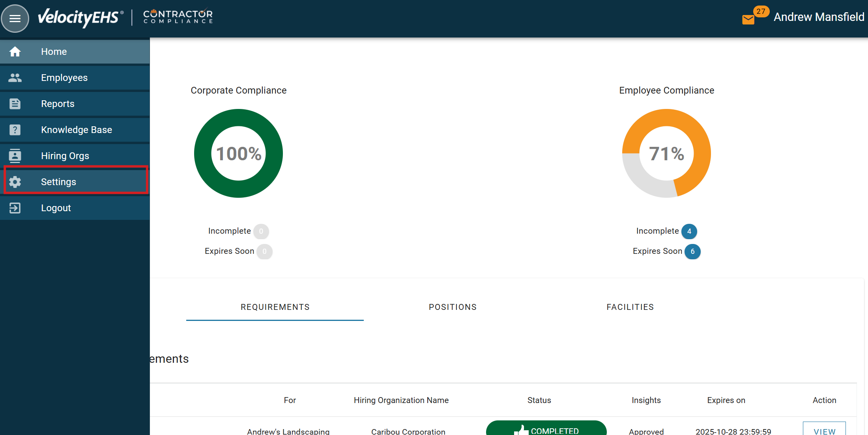
Task: Open the Andrew Mansfield user menu
Action: (x=819, y=17)
